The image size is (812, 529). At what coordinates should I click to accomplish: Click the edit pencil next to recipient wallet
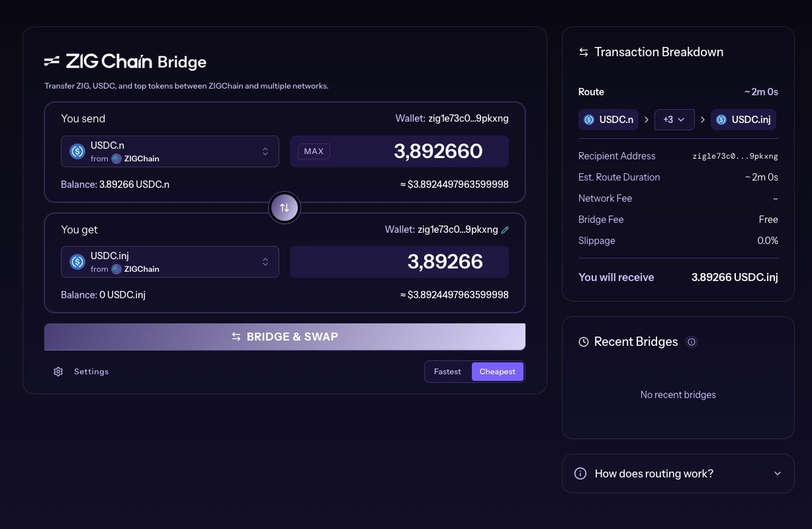coord(505,230)
